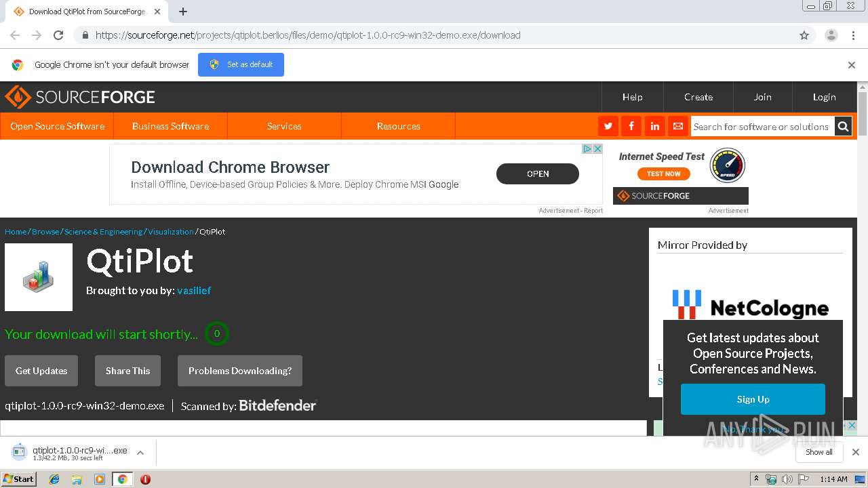868x488 pixels.
Task: Click the browser address bar
Action: tap(434, 35)
